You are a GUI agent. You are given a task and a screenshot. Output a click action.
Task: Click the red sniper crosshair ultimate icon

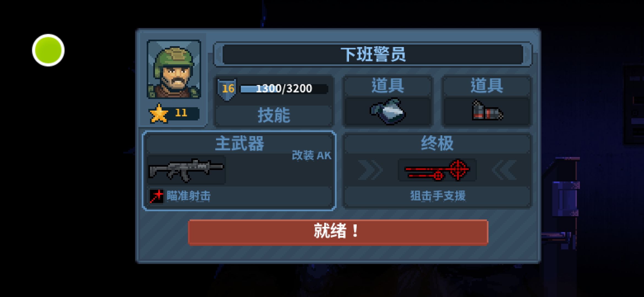tap(437, 170)
